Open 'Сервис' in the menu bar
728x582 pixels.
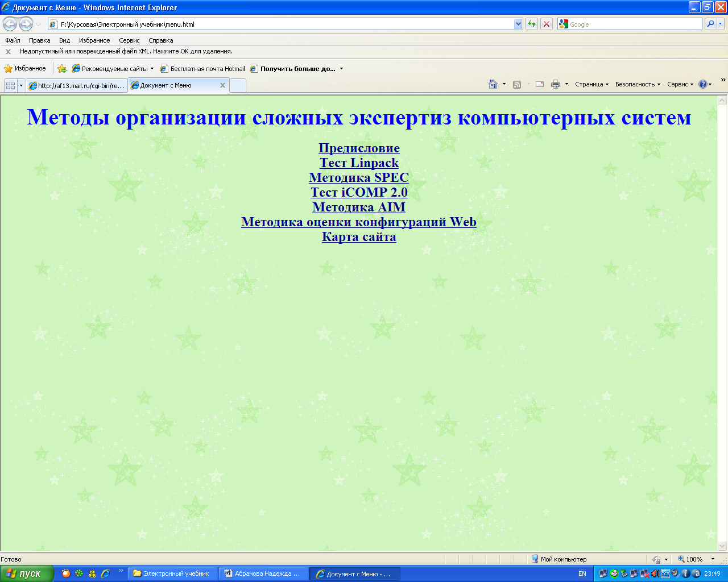pos(129,40)
